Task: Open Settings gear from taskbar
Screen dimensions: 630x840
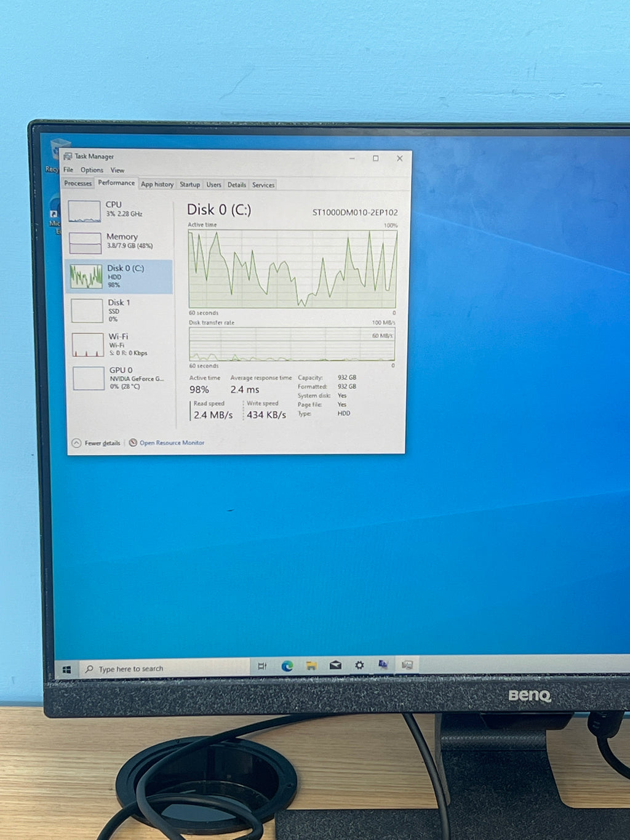Action: coord(359,665)
